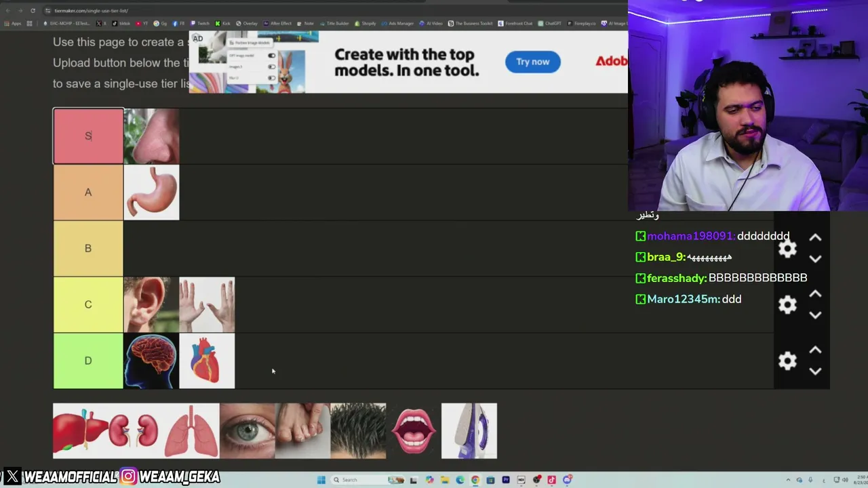Click the green D tier label
The image size is (868, 488).
88,361
